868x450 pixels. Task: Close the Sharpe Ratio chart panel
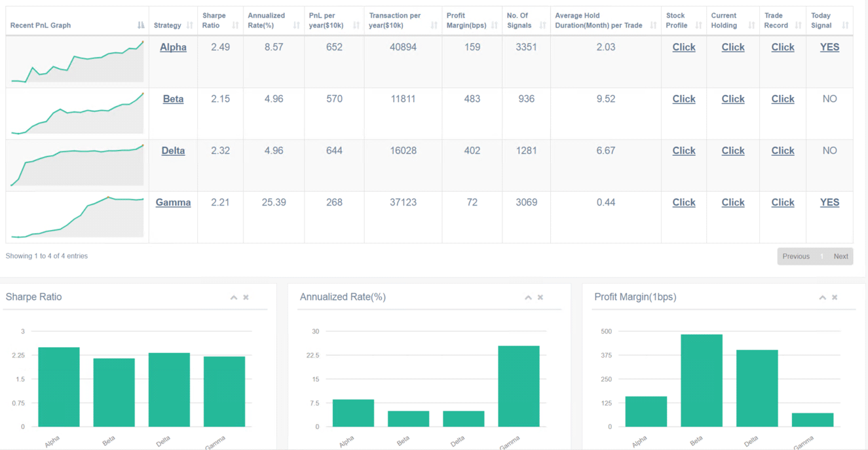coord(246,297)
